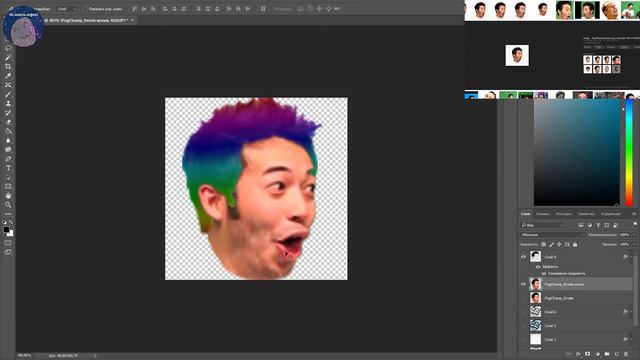Switch to the Слои layers tab
The image size is (640, 360).
pyautogui.click(x=525, y=214)
